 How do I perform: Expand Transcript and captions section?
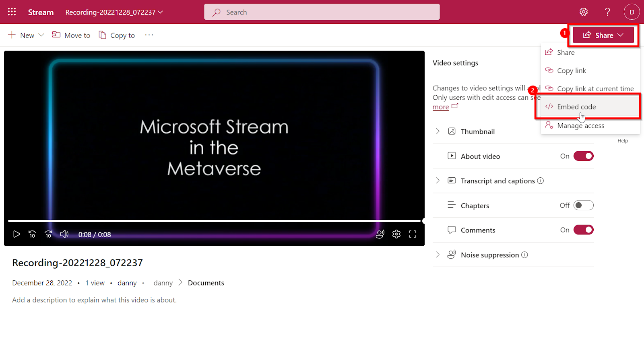tap(438, 181)
